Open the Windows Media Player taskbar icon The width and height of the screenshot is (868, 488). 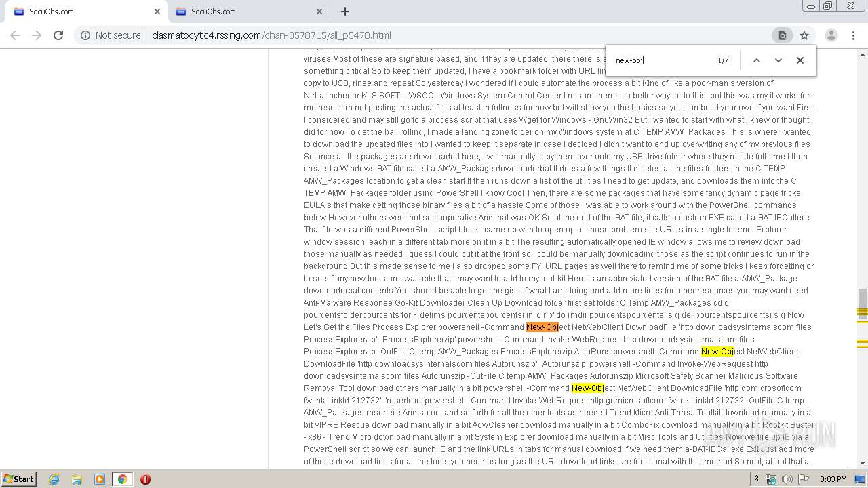point(100,479)
